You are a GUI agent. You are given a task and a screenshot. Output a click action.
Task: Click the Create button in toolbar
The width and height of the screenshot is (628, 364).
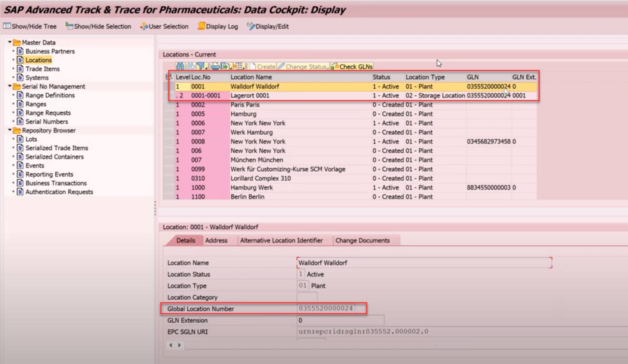tap(263, 67)
